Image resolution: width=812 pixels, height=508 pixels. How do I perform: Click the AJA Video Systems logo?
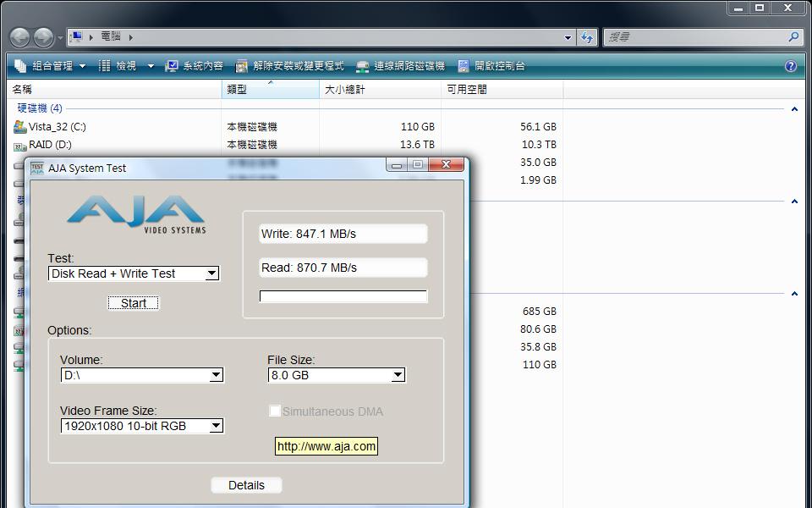[137, 213]
